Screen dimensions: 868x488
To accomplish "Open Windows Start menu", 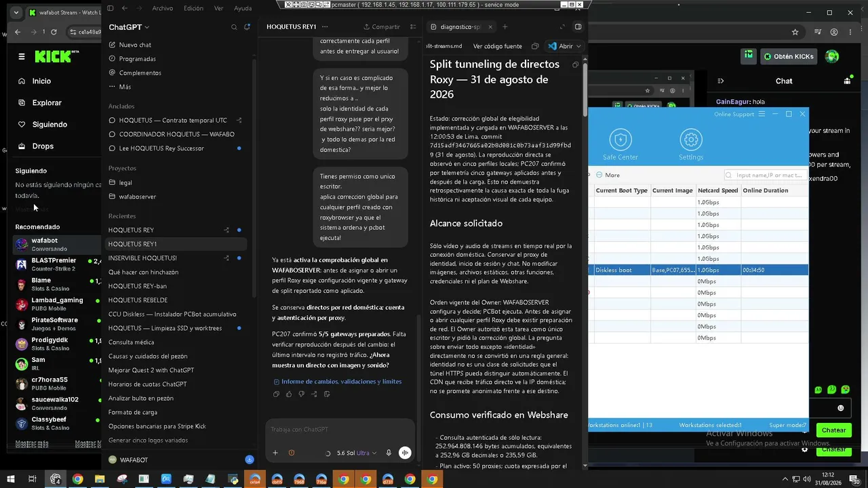I will coord(9,479).
